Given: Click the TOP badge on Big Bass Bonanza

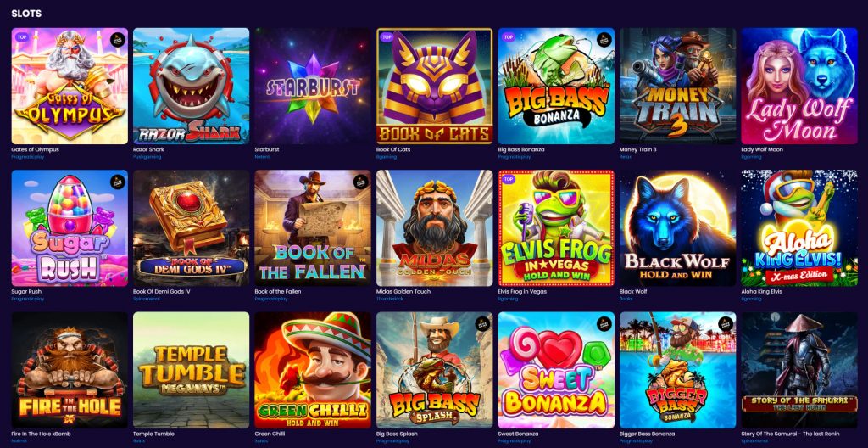Looking at the screenshot, I should coord(509,37).
